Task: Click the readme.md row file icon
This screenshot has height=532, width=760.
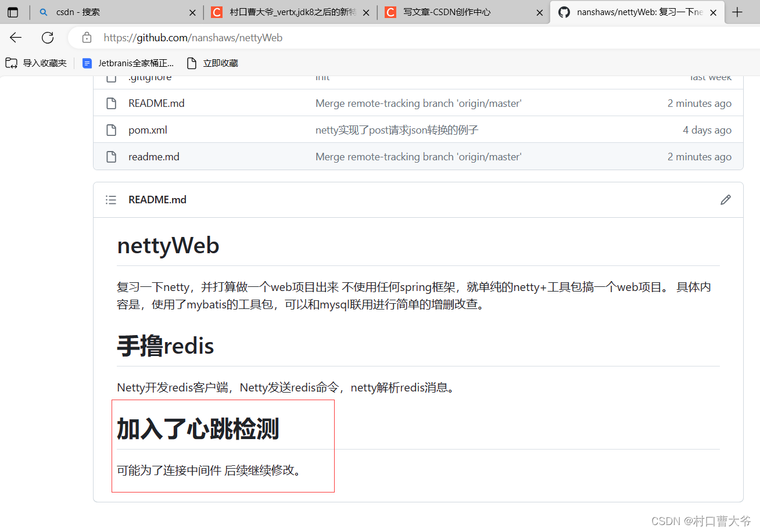Action: point(111,157)
